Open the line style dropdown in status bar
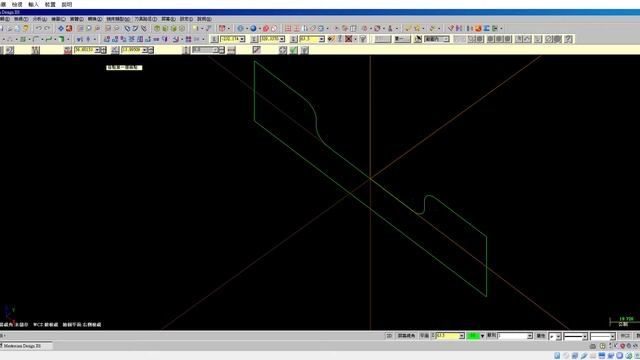 585,336
